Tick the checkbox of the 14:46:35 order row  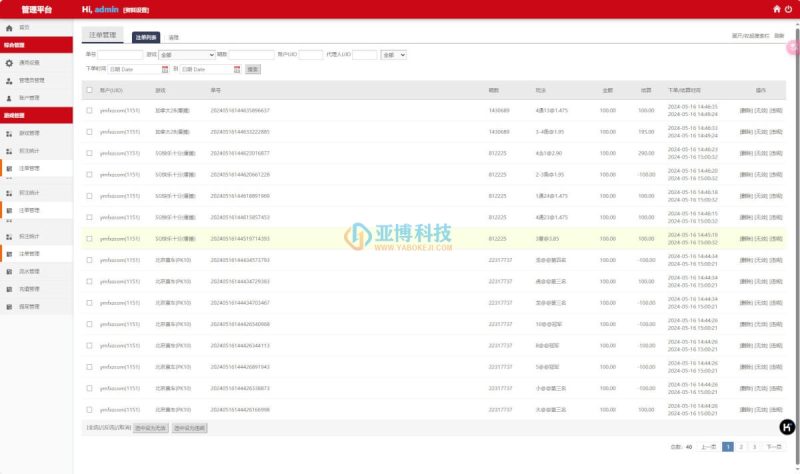pos(89,110)
